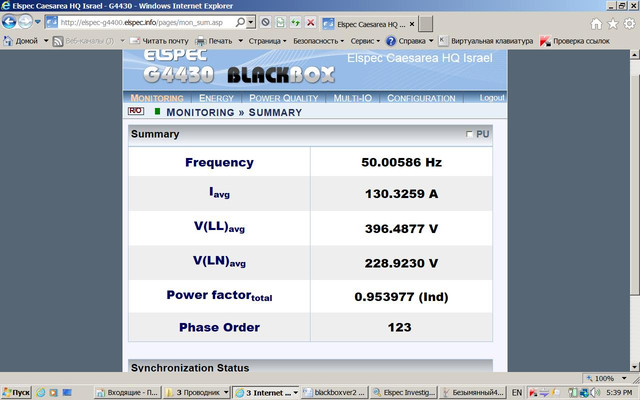Open the Страница menu
Screen dimensions: 640x400
[x=267, y=41]
